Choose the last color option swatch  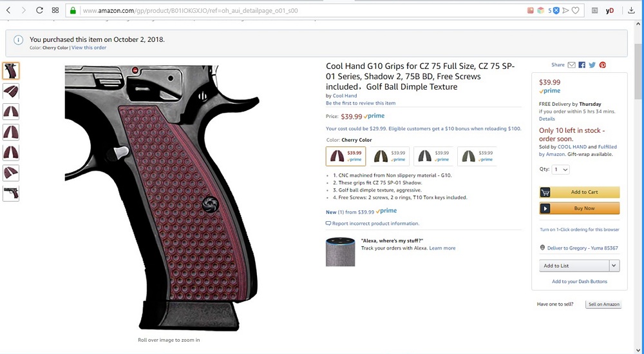[x=477, y=156]
